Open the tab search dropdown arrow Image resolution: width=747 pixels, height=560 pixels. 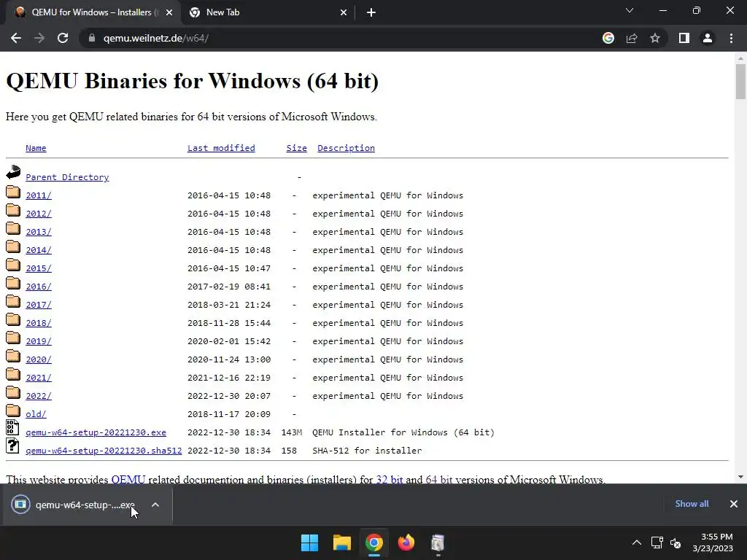point(630,10)
